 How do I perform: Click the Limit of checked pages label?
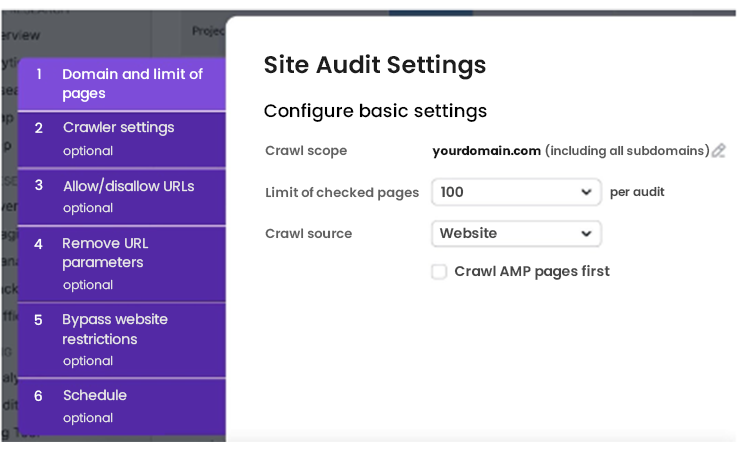tap(342, 192)
